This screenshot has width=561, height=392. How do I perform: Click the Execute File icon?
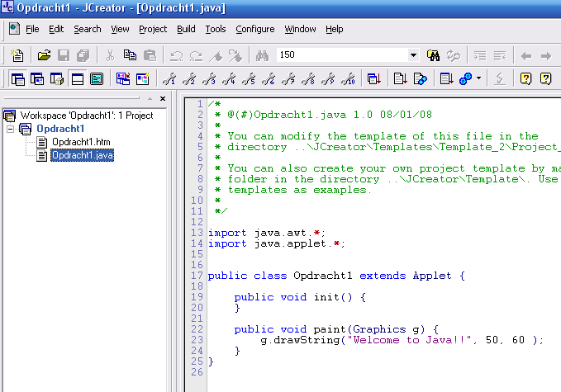click(x=421, y=78)
